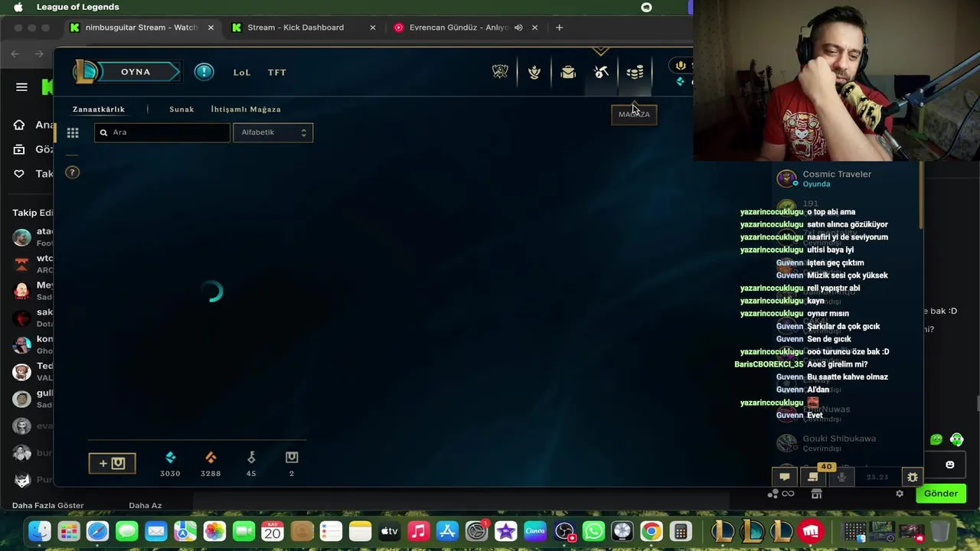Click the orange essence icon showing 3288

point(211,457)
